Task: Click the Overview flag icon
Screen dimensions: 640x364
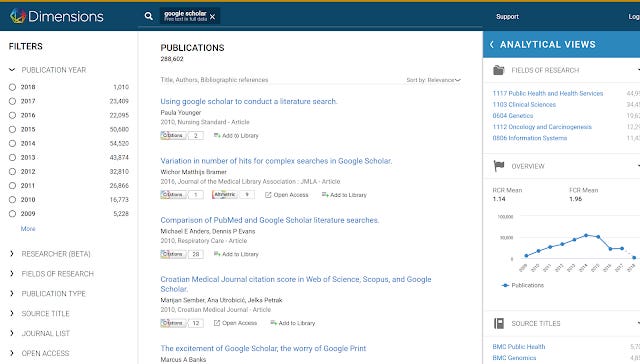Action: tap(498, 166)
